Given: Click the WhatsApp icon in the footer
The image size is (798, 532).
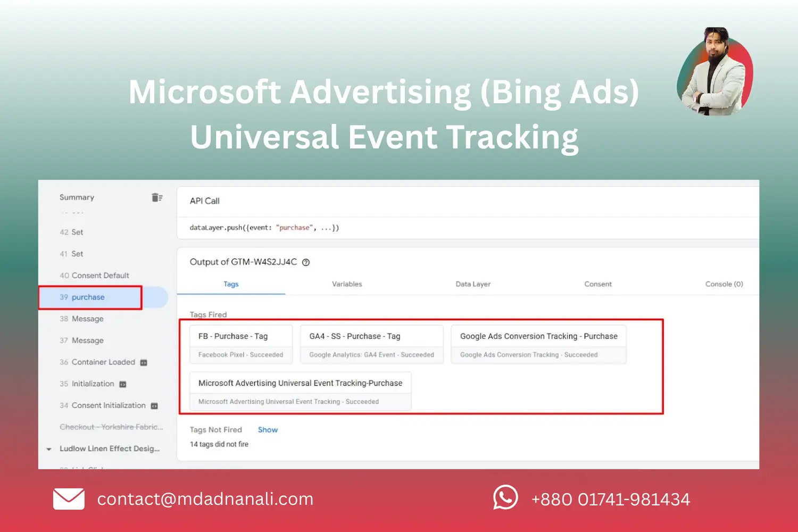Looking at the screenshot, I should pos(505,498).
